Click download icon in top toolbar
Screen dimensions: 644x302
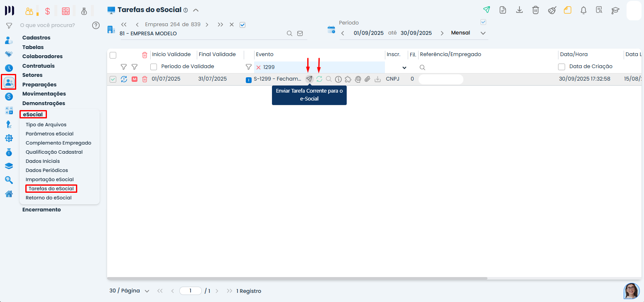point(519,10)
